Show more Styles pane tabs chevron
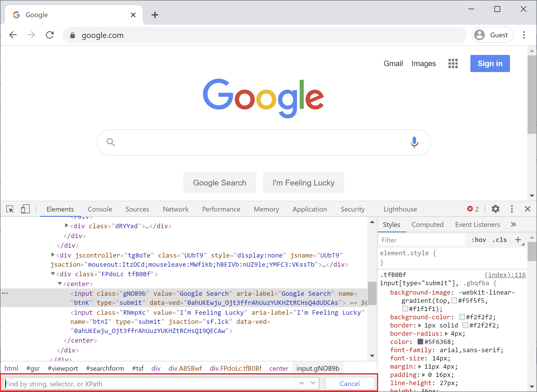This screenshot has width=537, height=392. 513,225
